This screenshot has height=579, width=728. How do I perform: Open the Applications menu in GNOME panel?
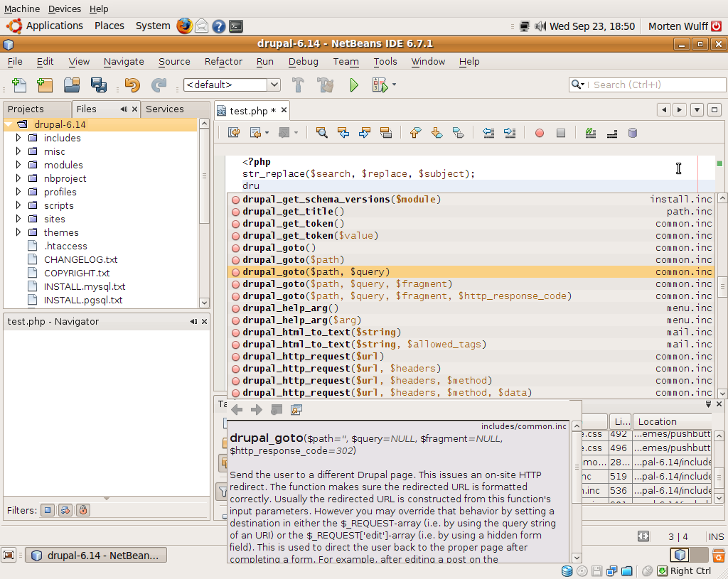[x=54, y=26]
